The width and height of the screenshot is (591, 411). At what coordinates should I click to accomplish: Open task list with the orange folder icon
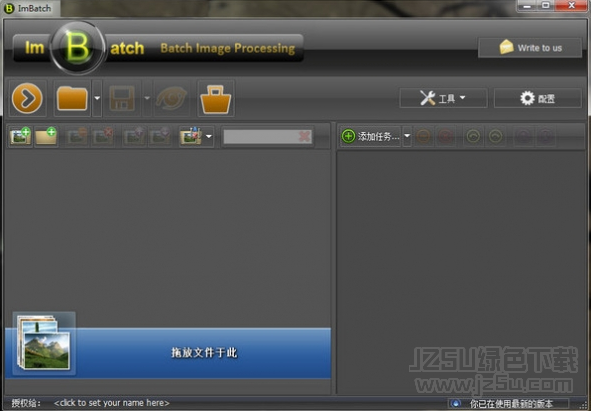click(72, 98)
